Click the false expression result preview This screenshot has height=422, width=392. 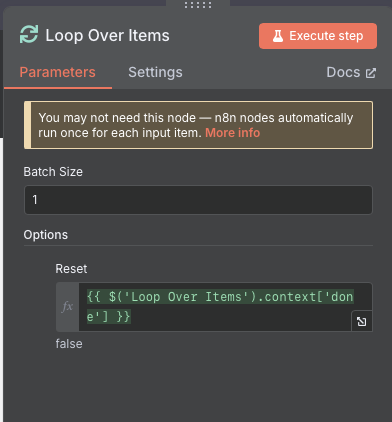tap(69, 344)
